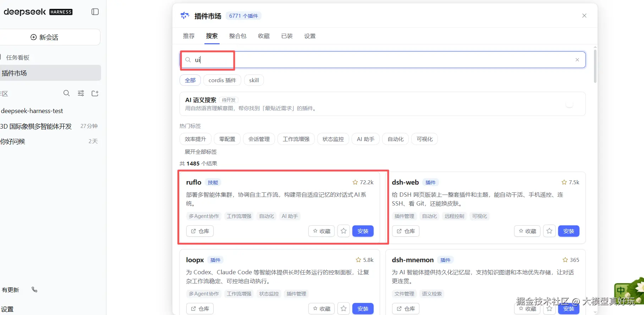The width and height of the screenshot is (644, 315).
Task: Select the 全部 filter chip
Action: [x=190, y=80]
